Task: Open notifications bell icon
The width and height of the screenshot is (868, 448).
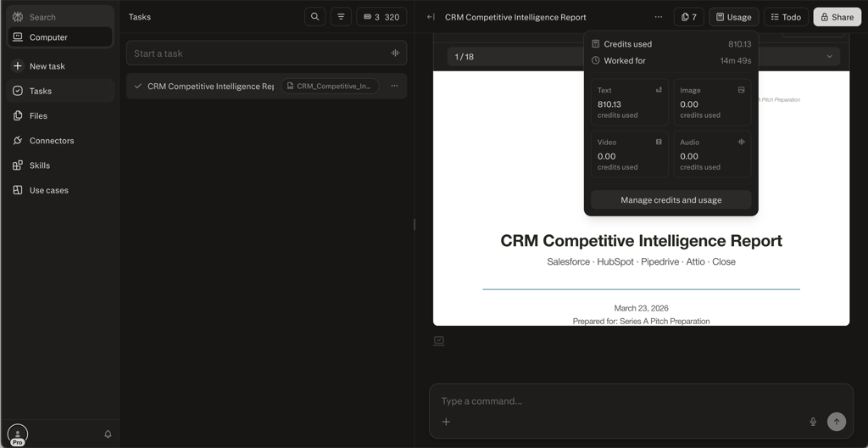Action: (x=108, y=434)
